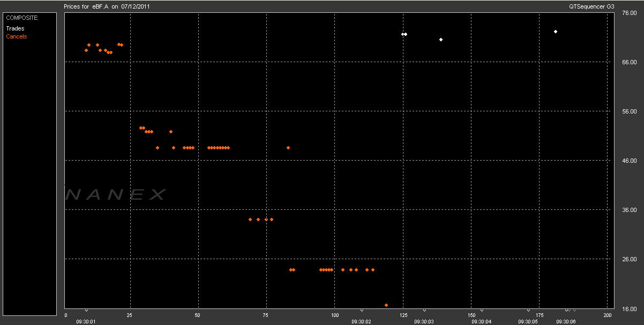The width and height of the screenshot is (644, 325).
Task: Click the 0 sequence axis label
Action: (66, 315)
